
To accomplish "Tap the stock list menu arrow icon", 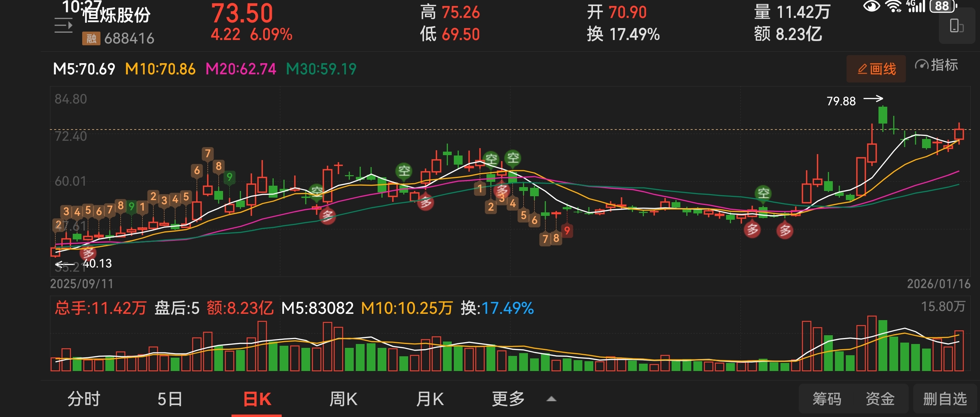I will point(63,26).
